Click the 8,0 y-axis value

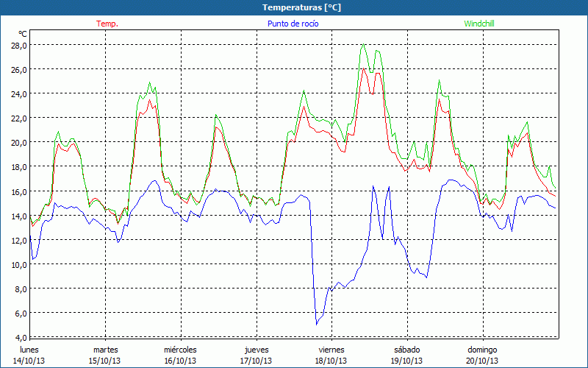click(x=21, y=289)
